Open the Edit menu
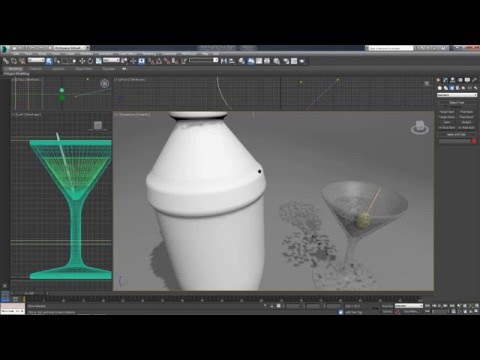 16,54
